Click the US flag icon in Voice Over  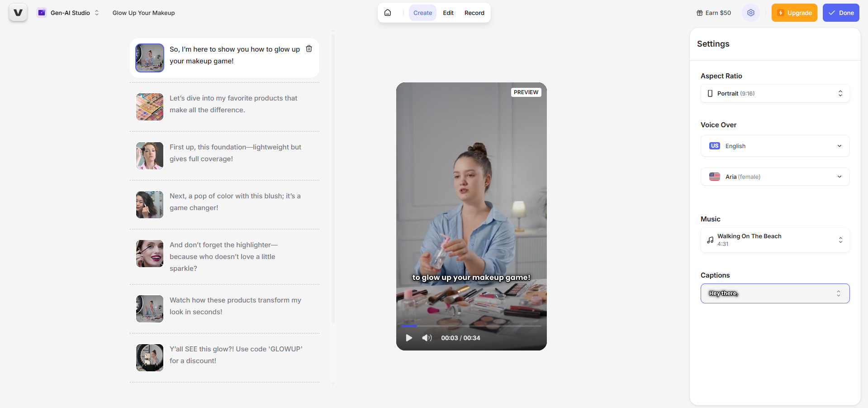[714, 146]
